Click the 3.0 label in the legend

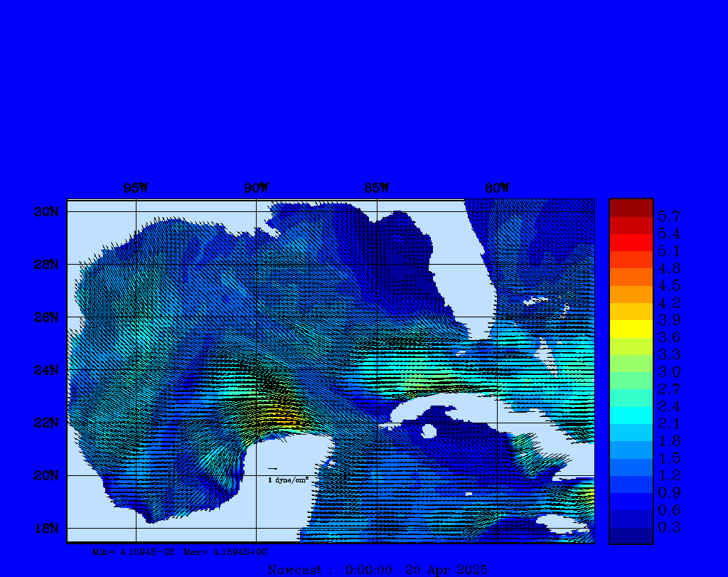[668, 371]
